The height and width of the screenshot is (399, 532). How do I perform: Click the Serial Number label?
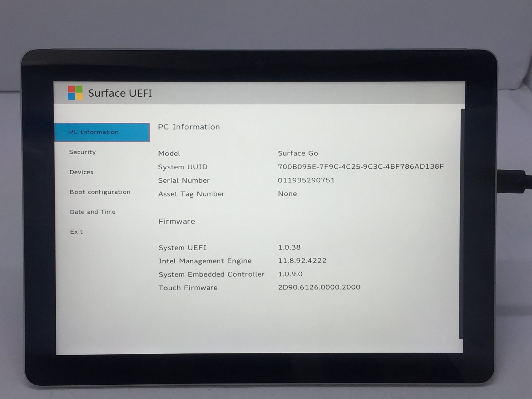click(184, 180)
